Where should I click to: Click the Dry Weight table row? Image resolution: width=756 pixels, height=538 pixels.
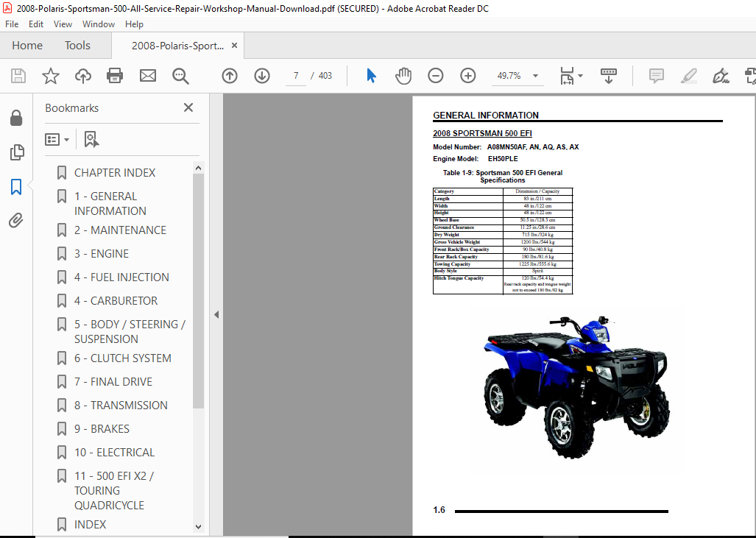click(x=503, y=235)
